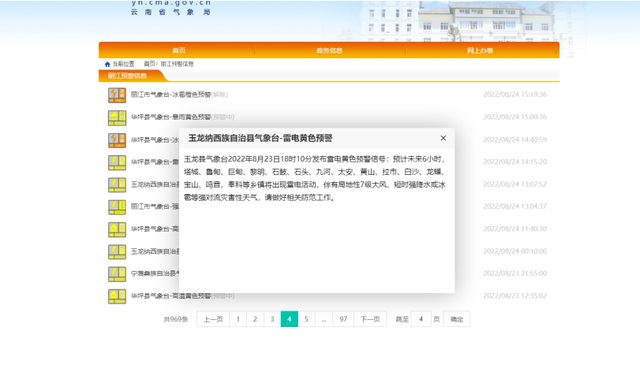Viewport: 640px width, 372px height.
Task: Click timestamp 2022/08/24 13:07:52
Action: 515,185
